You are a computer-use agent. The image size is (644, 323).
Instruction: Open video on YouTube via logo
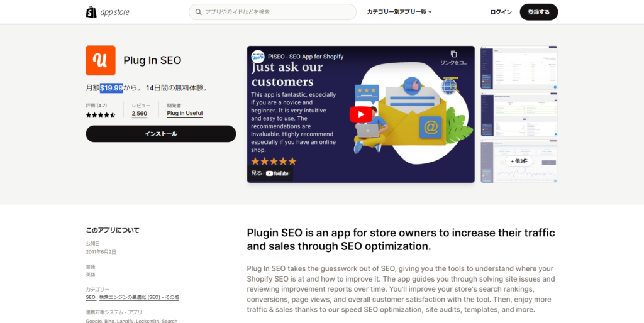[x=277, y=173]
